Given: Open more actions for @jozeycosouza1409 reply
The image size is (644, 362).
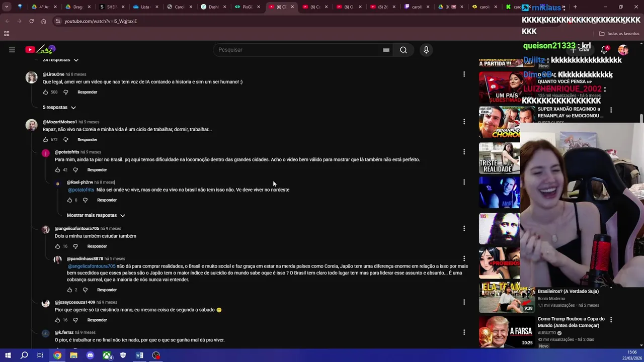Looking at the screenshot, I should point(464,302).
